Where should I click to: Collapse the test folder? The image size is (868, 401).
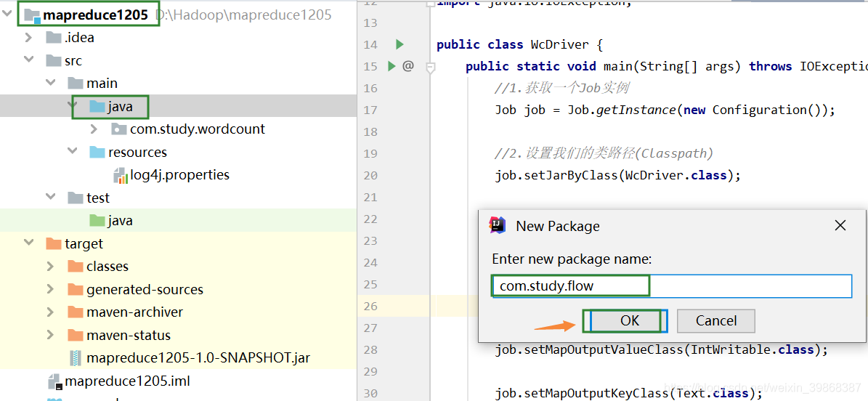pyautogui.click(x=50, y=198)
